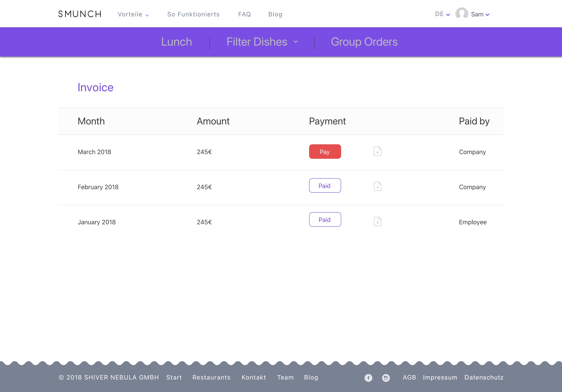Open the Instagram page from footer
This screenshot has width=562, height=392.
(x=386, y=378)
